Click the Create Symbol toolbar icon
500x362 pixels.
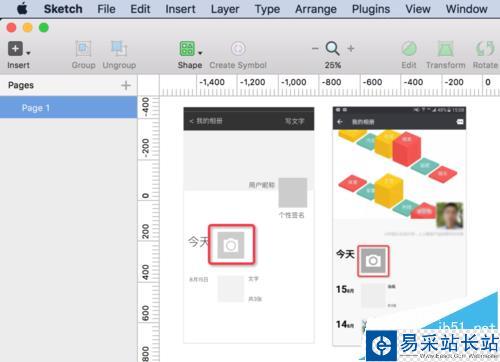(x=238, y=49)
